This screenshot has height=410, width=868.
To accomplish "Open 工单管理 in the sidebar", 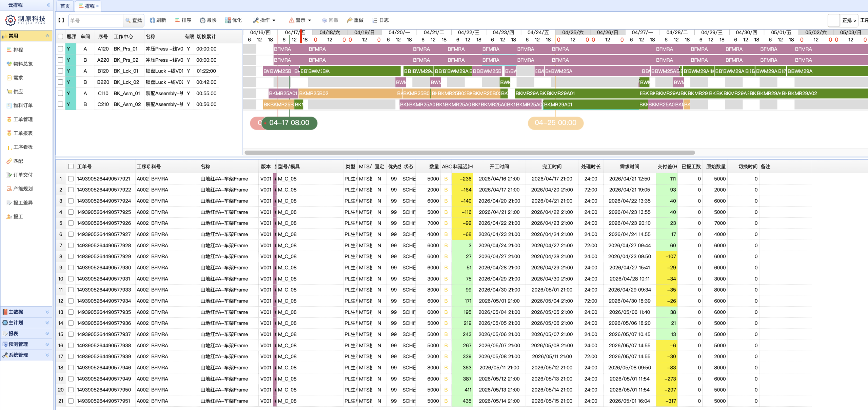I will [x=23, y=119].
